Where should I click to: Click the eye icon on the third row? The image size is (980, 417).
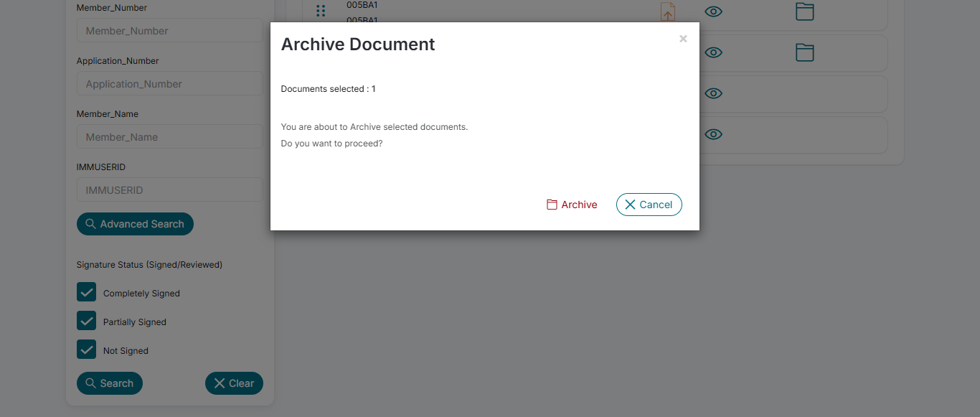(713, 93)
